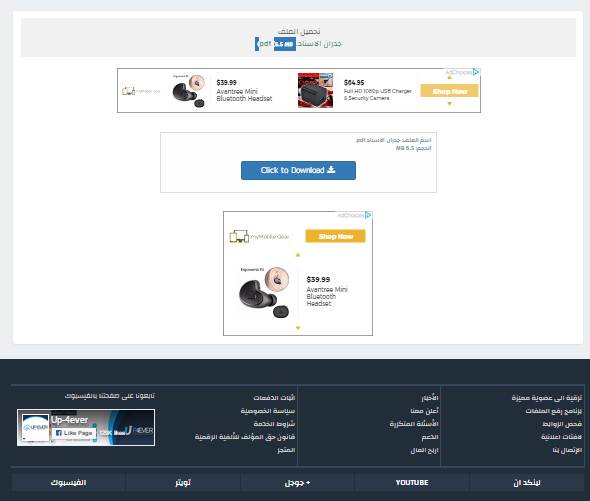
Task: Click Shop Now in the square ad
Action: pos(335,236)
